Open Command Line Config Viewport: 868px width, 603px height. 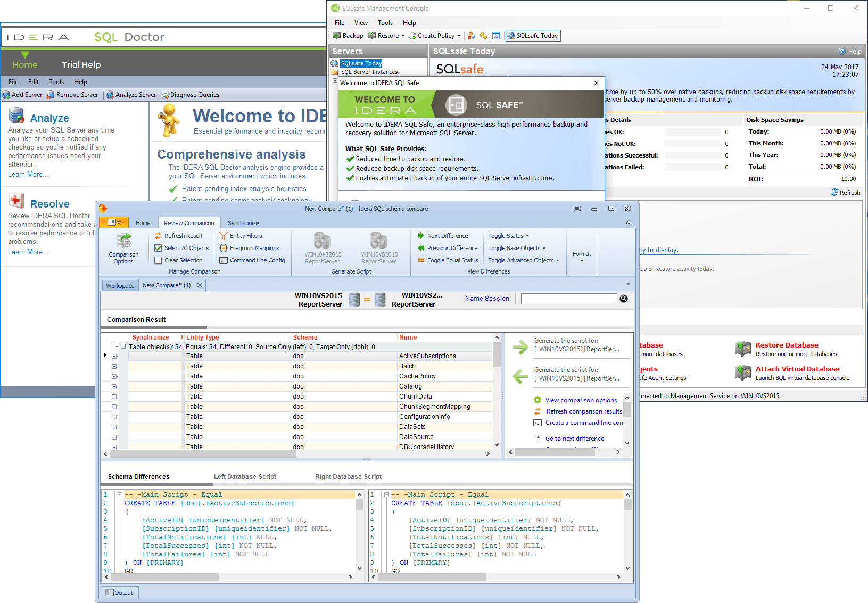click(x=224, y=260)
